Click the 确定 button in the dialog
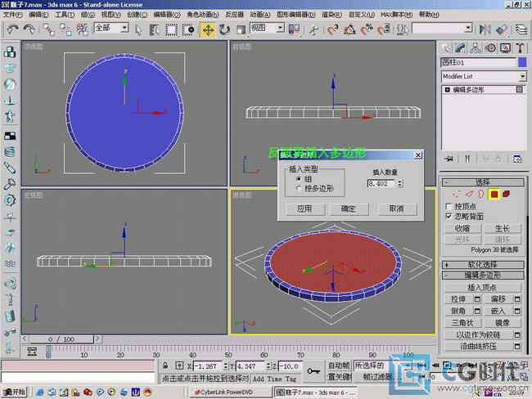Screen dimensions: 532x399 349,208
